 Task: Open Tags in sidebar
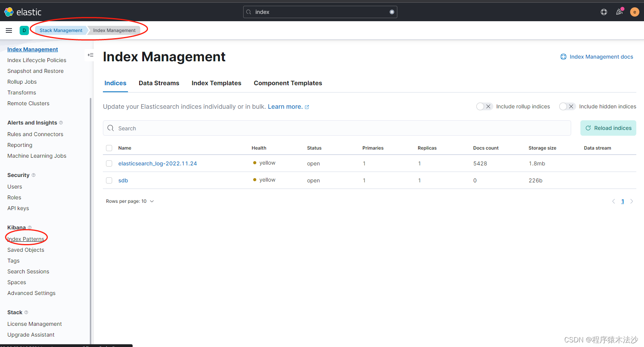pos(13,261)
